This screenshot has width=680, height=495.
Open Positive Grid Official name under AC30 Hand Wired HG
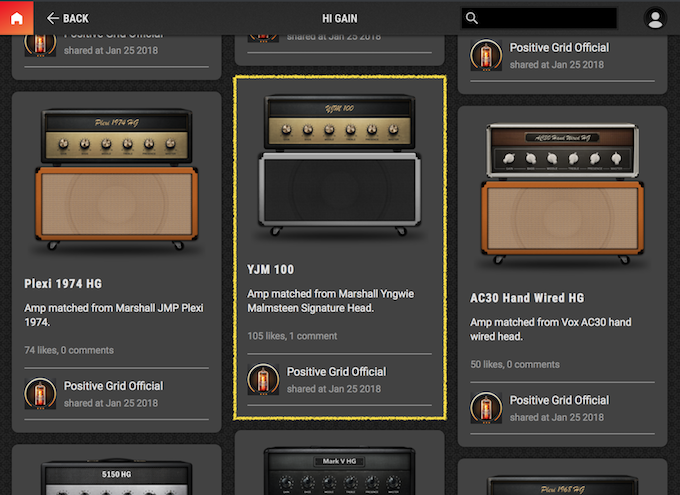click(559, 400)
